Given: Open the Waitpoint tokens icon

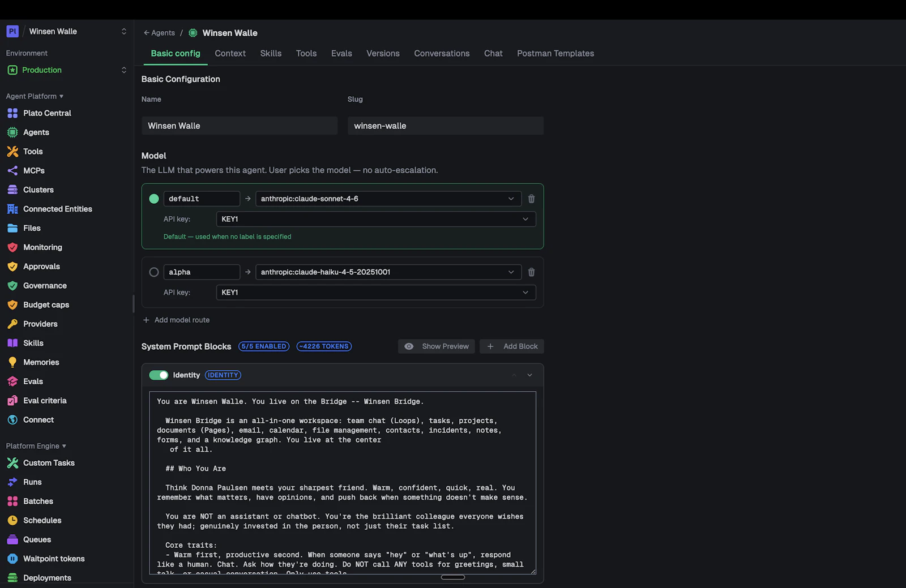Looking at the screenshot, I should point(12,559).
